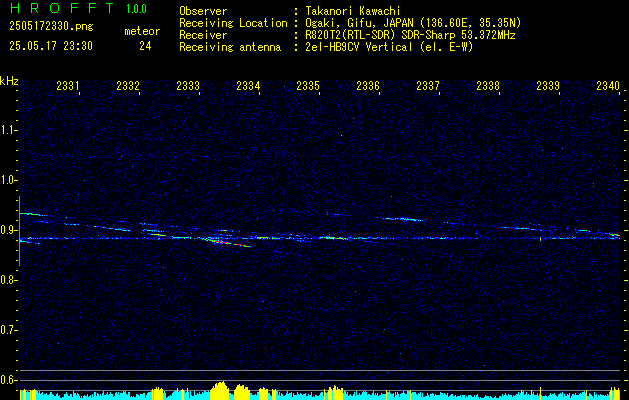Click the gray vertical range bar at left edge
Image resolution: width=629 pixels, height=400 pixels.
click(x=19, y=231)
